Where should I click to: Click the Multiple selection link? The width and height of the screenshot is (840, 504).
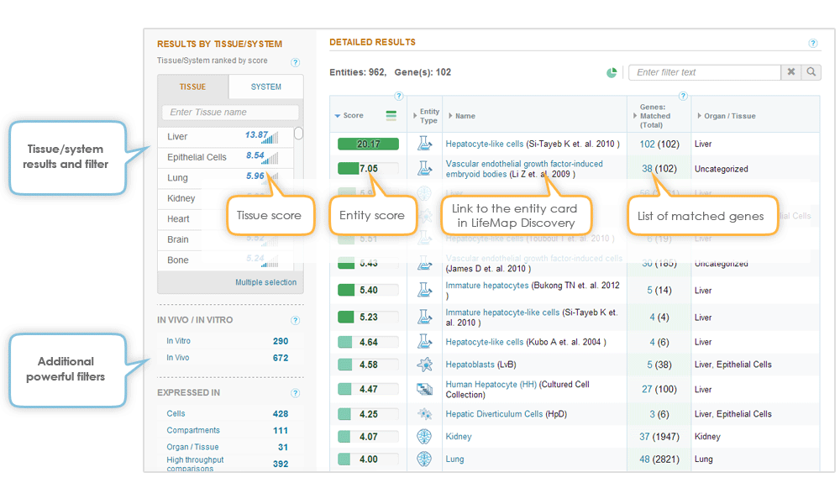coord(265,282)
